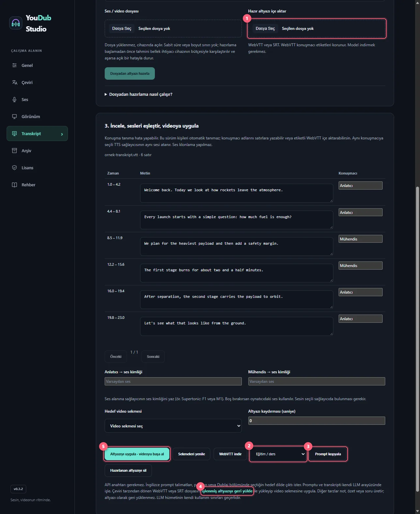This screenshot has height=514, width=420.
Task: Open the Rehber guide page
Action: click(x=37, y=185)
